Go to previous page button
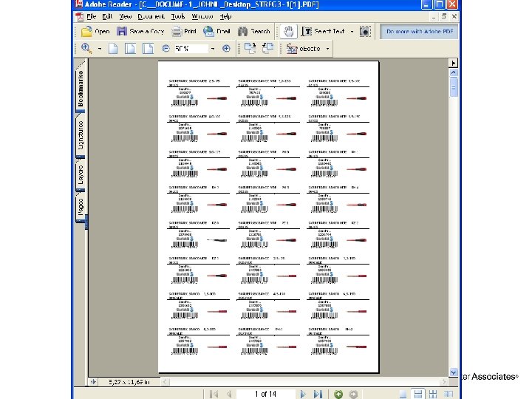This screenshot has height=399, width=532. [x=229, y=394]
